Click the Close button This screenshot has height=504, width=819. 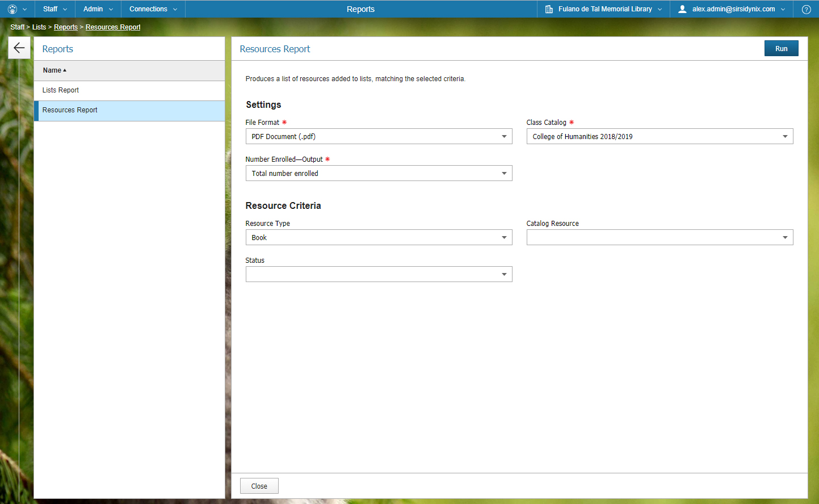pos(259,486)
